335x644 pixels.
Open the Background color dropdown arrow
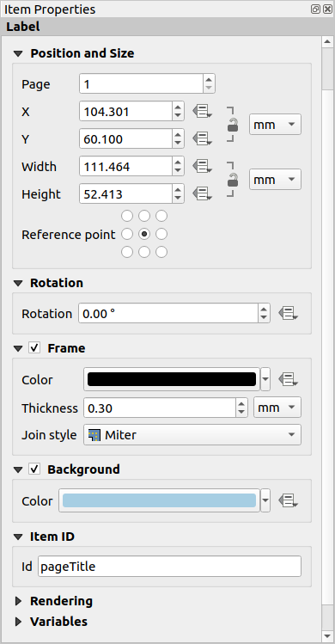[265, 500]
